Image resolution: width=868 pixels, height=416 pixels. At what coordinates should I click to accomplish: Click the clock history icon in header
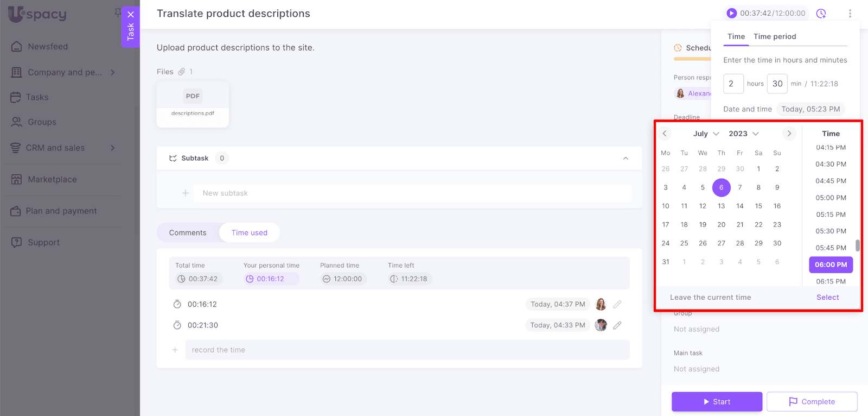point(821,14)
